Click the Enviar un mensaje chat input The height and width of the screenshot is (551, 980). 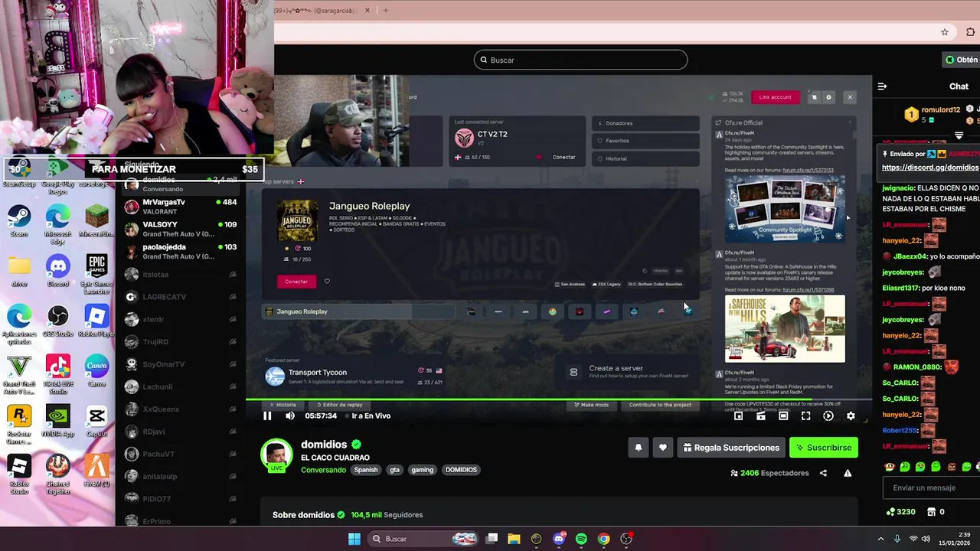click(931, 487)
